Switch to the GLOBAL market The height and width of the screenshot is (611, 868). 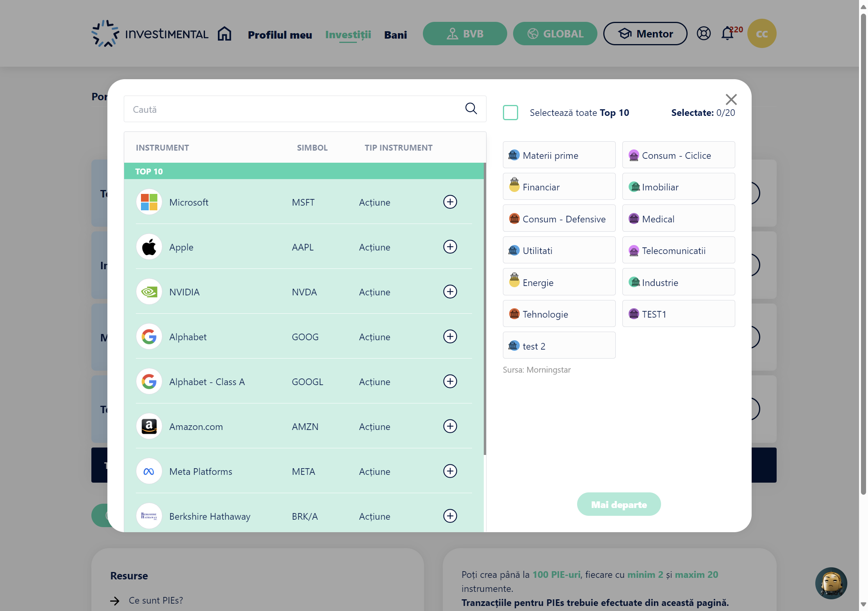(x=555, y=34)
